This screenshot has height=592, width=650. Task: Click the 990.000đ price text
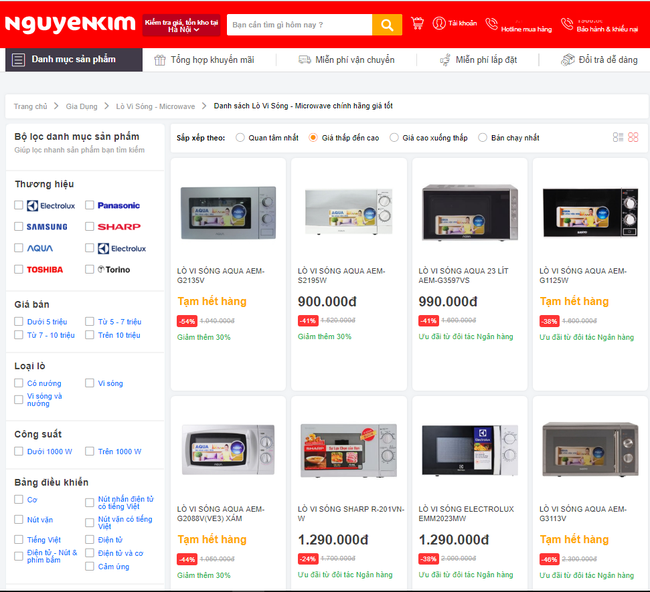448,301
